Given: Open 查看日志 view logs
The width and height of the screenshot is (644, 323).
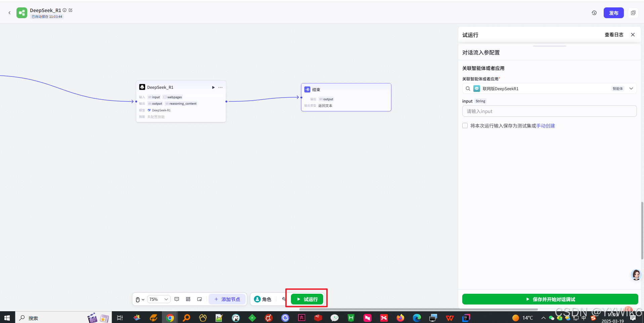Looking at the screenshot, I should pyautogui.click(x=614, y=35).
